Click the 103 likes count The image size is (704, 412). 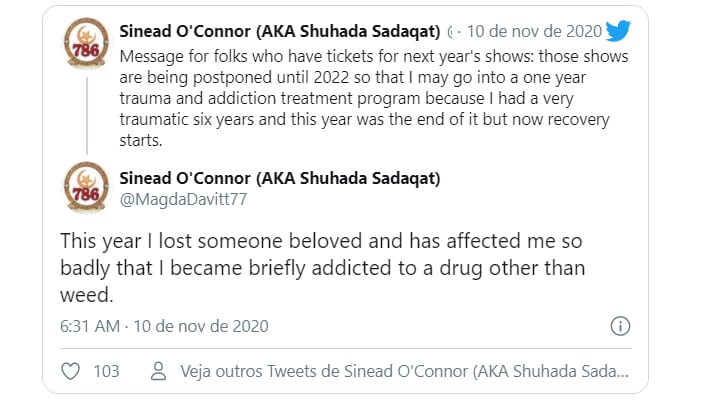(106, 371)
